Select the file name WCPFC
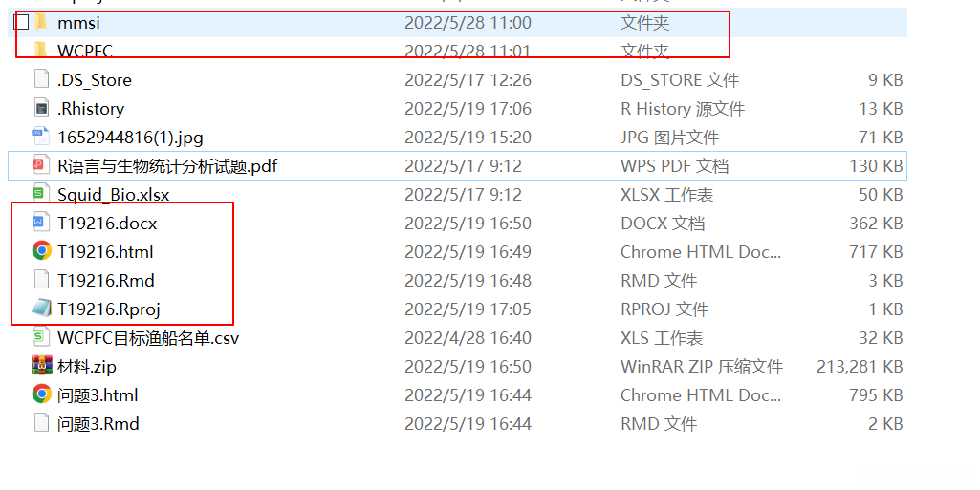The height and width of the screenshot is (490, 980). pos(85,51)
